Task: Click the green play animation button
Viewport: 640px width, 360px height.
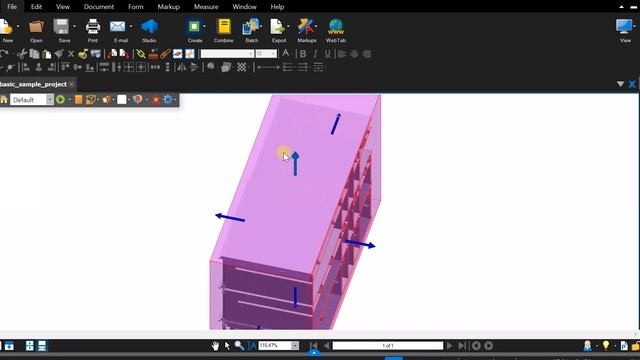Action: (60, 100)
